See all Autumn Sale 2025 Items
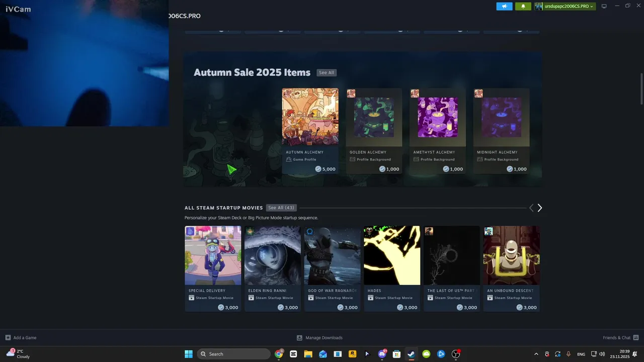644x362 pixels. click(327, 72)
